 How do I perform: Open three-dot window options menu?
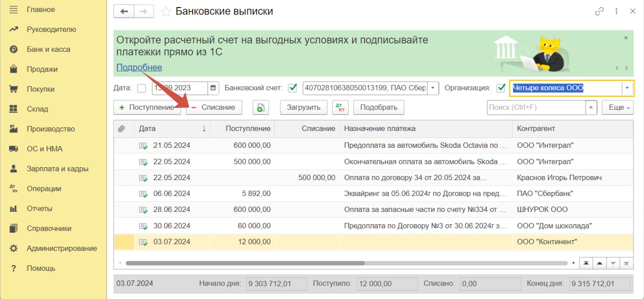(x=617, y=11)
